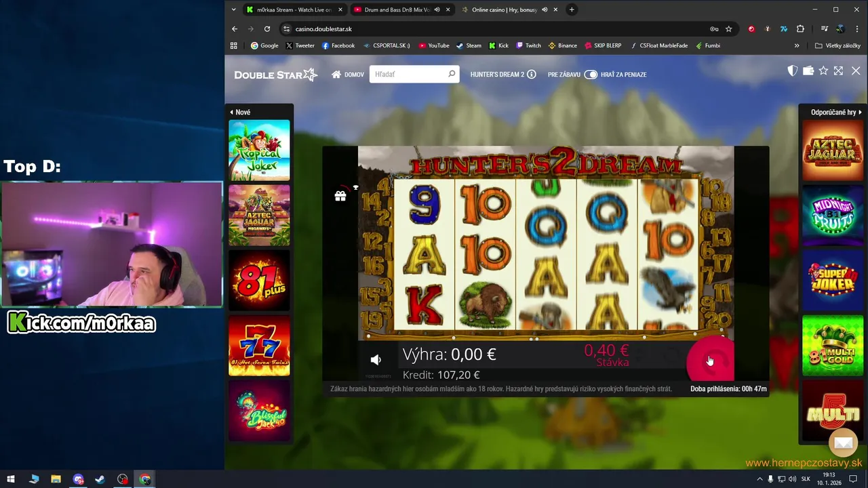868x488 pixels.
Task: Open YouTube bookmark
Action: pyautogui.click(x=434, y=45)
